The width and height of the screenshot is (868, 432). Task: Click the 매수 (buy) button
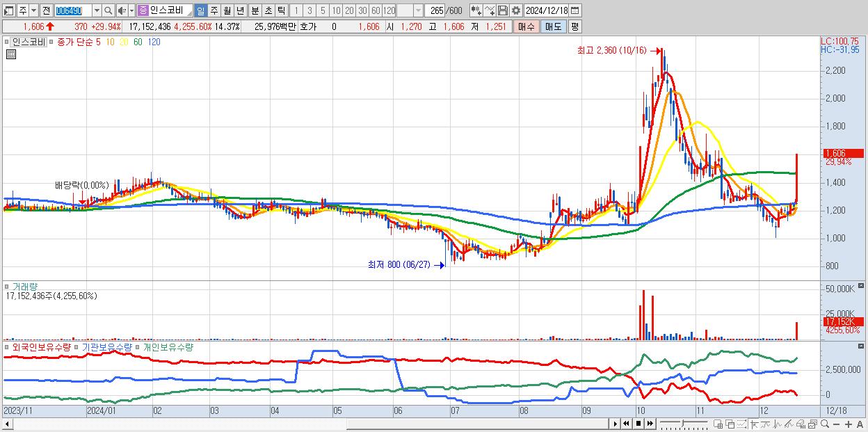click(x=527, y=26)
